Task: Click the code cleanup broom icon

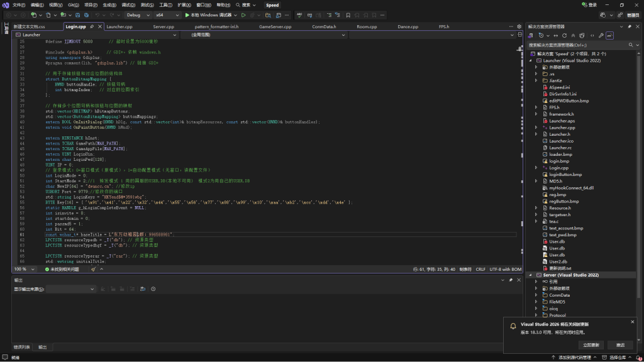Action: click(x=94, y=269)
